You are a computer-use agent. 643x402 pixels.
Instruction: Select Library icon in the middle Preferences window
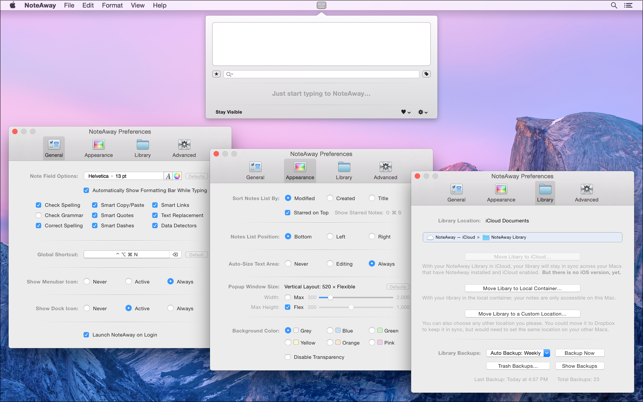click(x=344, y=170)
